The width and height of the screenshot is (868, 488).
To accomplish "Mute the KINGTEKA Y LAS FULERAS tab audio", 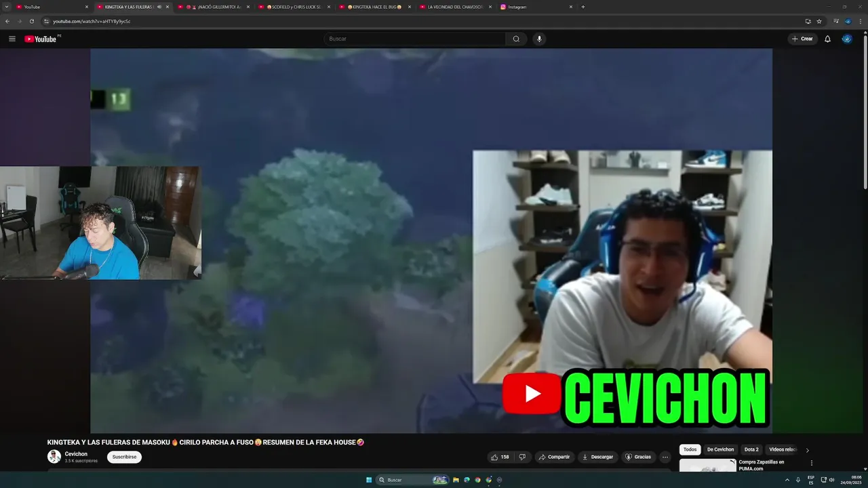I will click(x=159, y=7).
